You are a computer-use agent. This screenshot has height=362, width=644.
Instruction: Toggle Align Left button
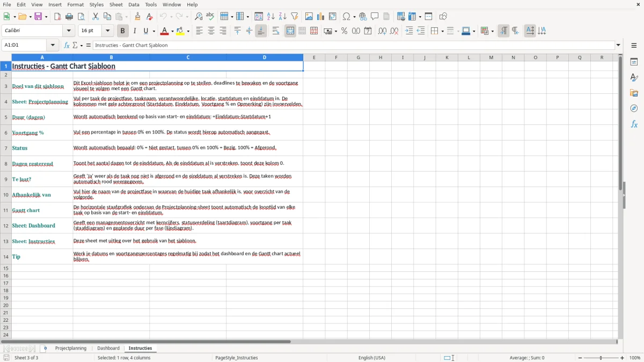199,31
